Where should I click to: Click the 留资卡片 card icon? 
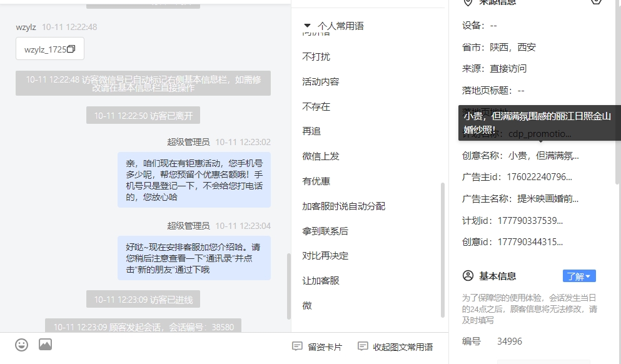(297, 346)
